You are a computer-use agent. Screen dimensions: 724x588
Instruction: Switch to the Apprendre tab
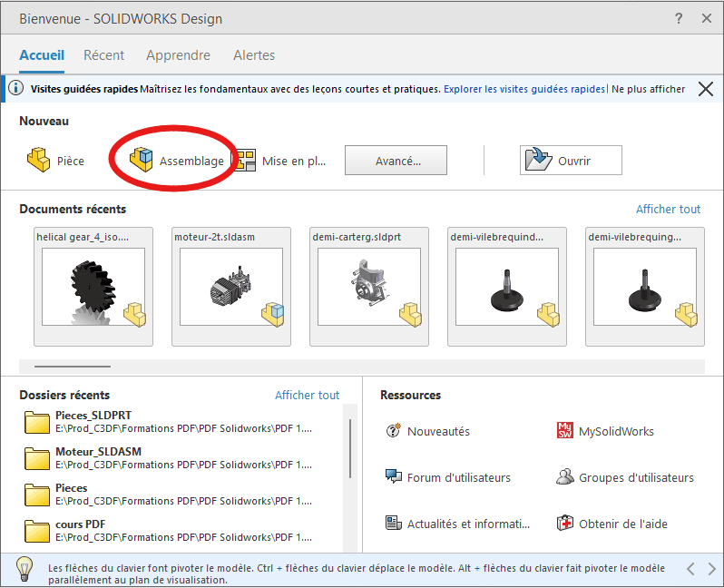point(178,55)
